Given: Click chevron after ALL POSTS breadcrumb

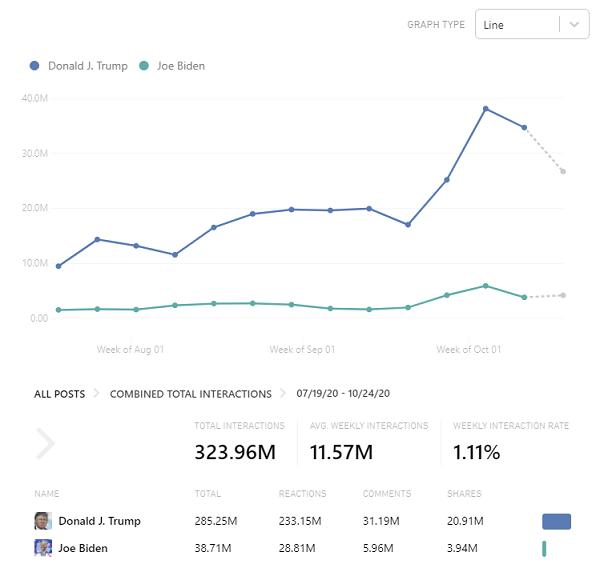Looking at the screenshot, I should (x=96, y=393).
